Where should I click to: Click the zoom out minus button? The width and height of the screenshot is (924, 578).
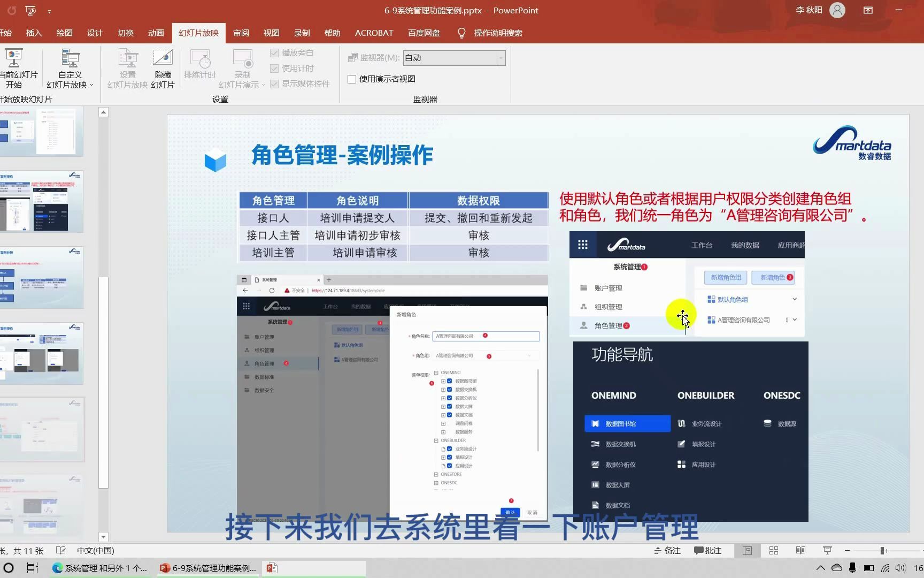pos(848,550)
